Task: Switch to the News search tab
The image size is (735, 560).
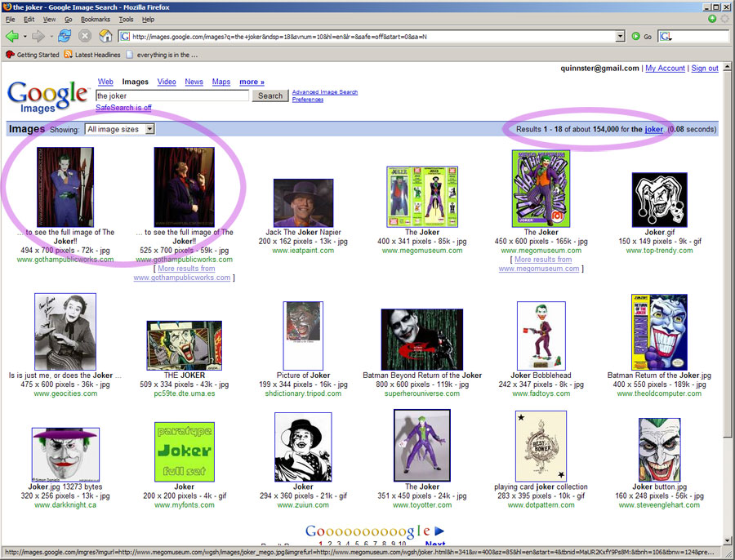Action: pos(194,82)
